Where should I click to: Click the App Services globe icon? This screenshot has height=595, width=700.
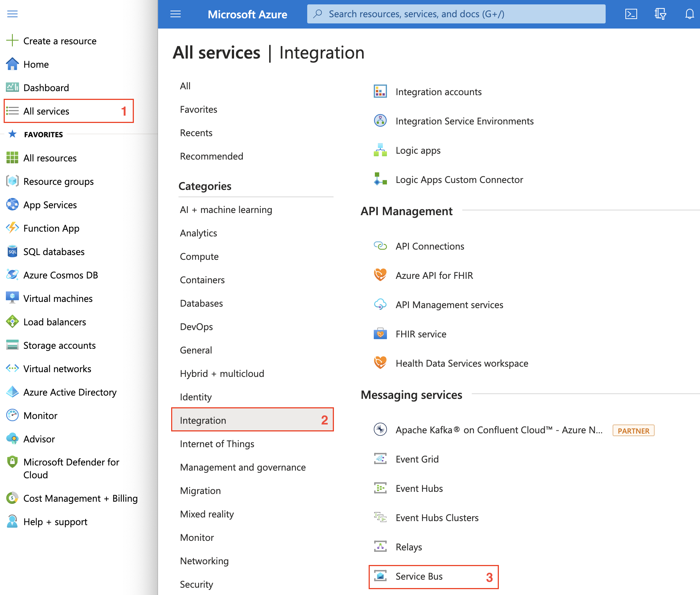point(12,205)
